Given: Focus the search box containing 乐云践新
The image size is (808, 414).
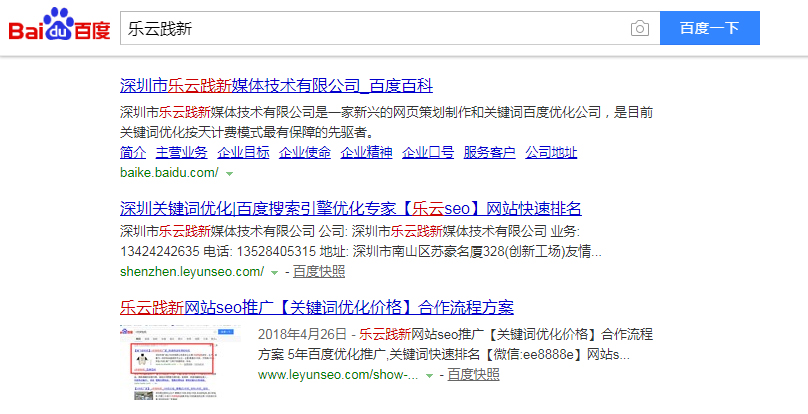Looking at the screenshot, I should [390, 28].
